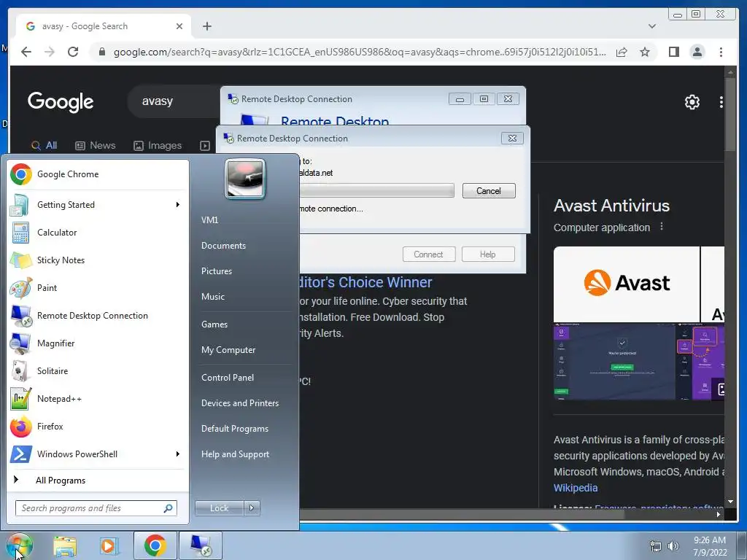Click the Search programs and files box
The height and width of the screenshot is (560, 747).
(x=96, y=508)
